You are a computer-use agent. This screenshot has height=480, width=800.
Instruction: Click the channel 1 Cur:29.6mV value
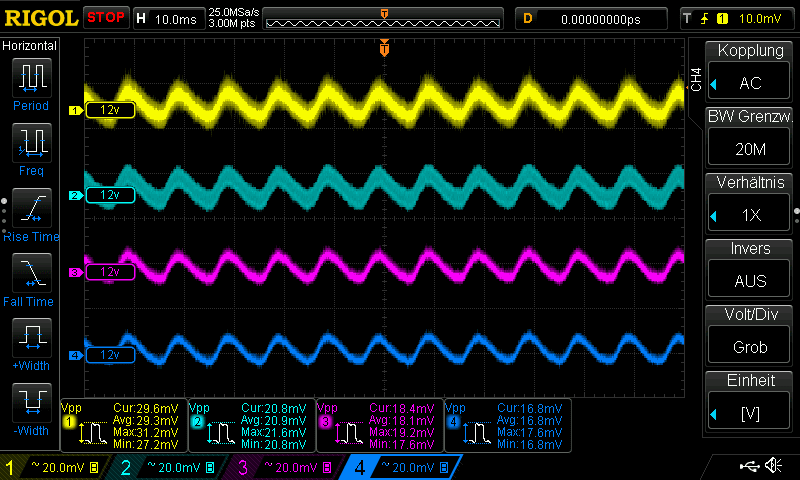pos(146,408)
